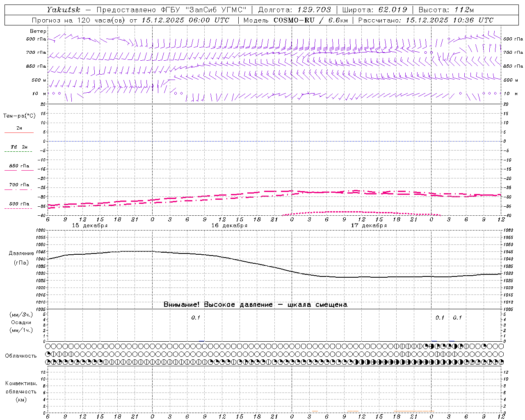Click the longitude value Долгота: 129.703

coord(294,10)
